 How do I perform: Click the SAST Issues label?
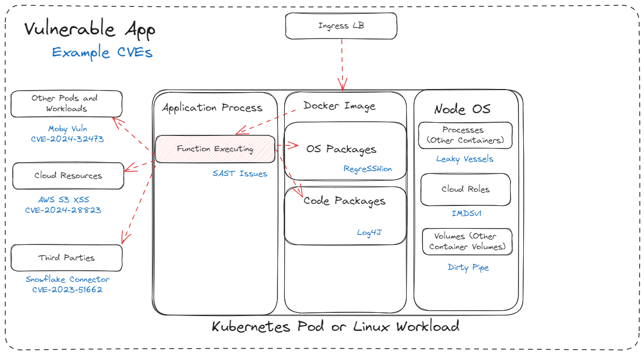pos(240,173)
